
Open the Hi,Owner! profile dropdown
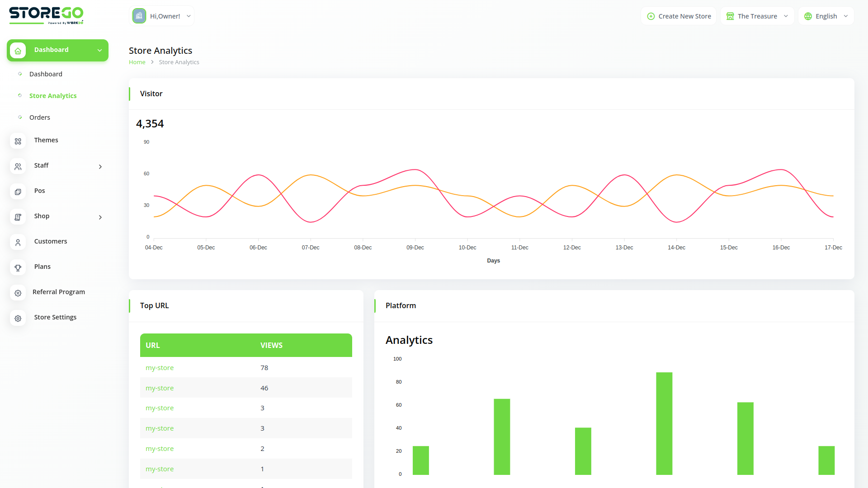161,15
